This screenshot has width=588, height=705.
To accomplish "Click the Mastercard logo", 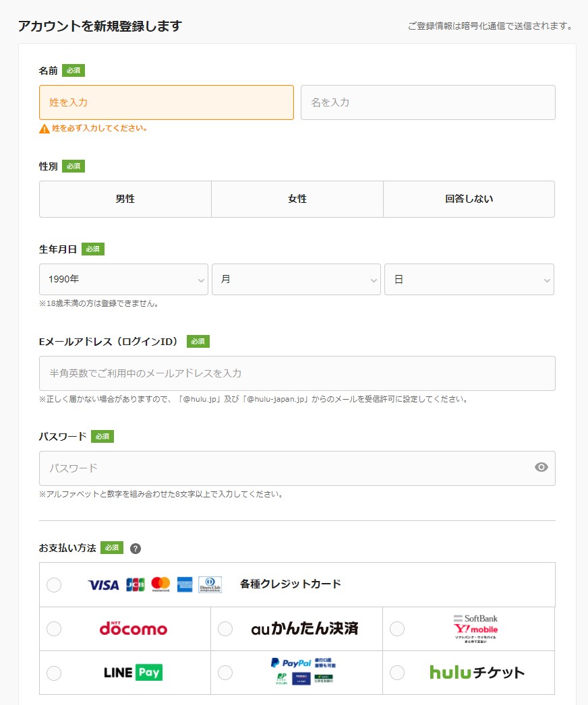I will click(x=160, y=584).
